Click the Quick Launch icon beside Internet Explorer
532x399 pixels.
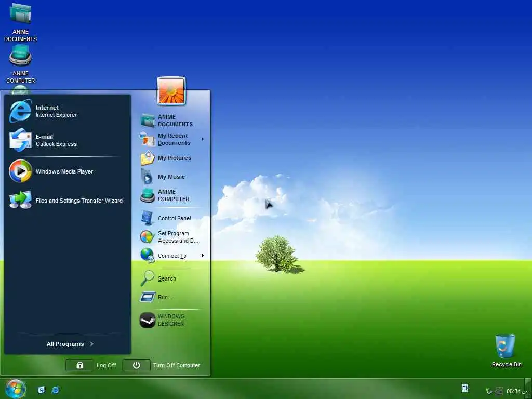pyautogui.click(x=42, y=390)
